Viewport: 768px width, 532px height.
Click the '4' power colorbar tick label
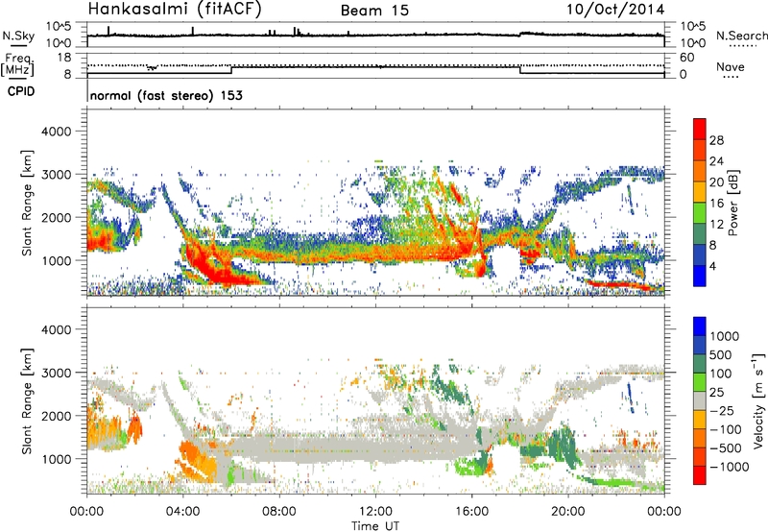point(712,266)
